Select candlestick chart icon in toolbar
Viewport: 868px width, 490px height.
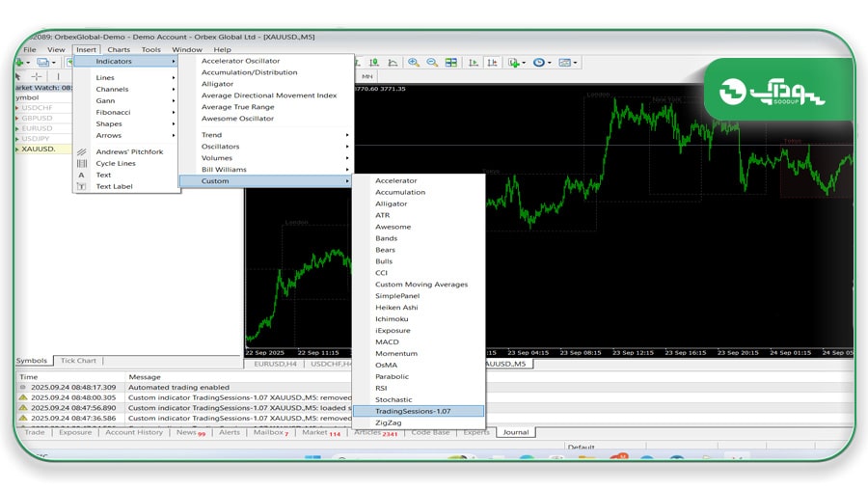pos(374,63)
